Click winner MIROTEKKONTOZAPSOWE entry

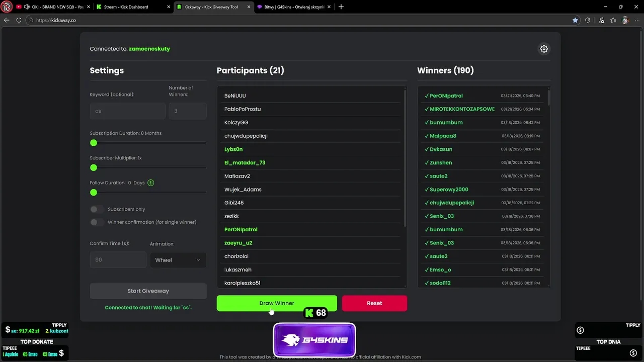[x=482, y=109]
